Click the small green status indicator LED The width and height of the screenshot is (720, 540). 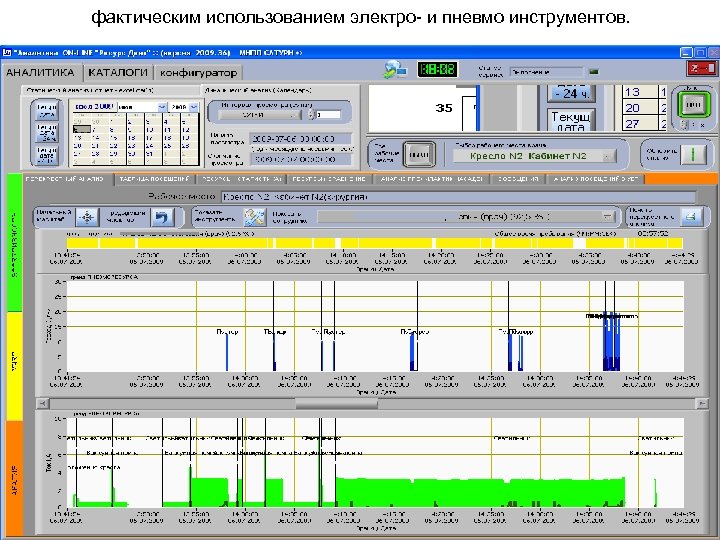pos(594,72)
